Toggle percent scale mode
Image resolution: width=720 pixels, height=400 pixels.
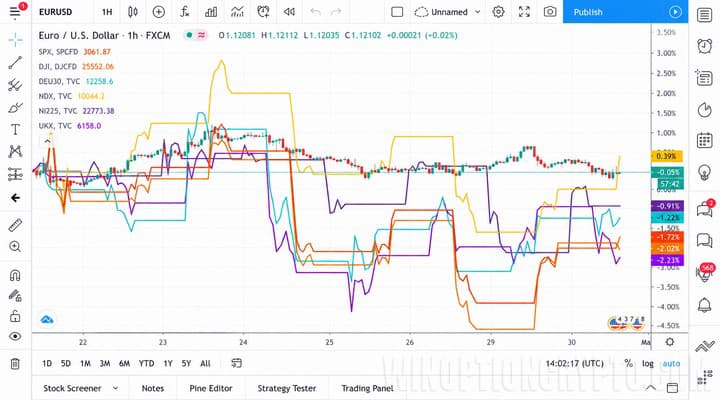coord(628,363)
